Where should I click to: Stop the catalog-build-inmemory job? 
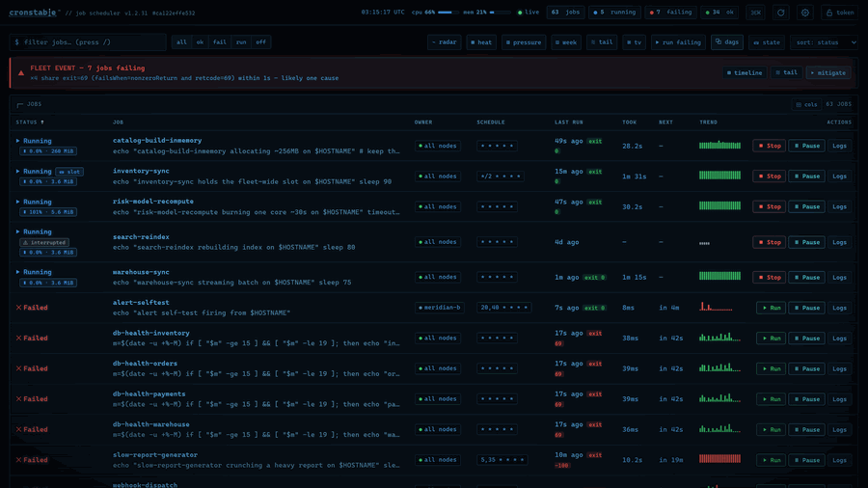(x=769, y=146)
